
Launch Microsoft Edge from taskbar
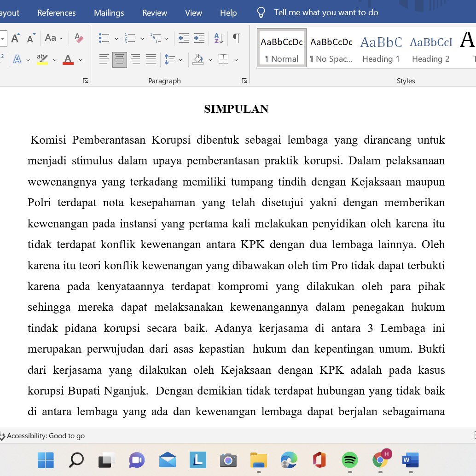click(289, 460)
